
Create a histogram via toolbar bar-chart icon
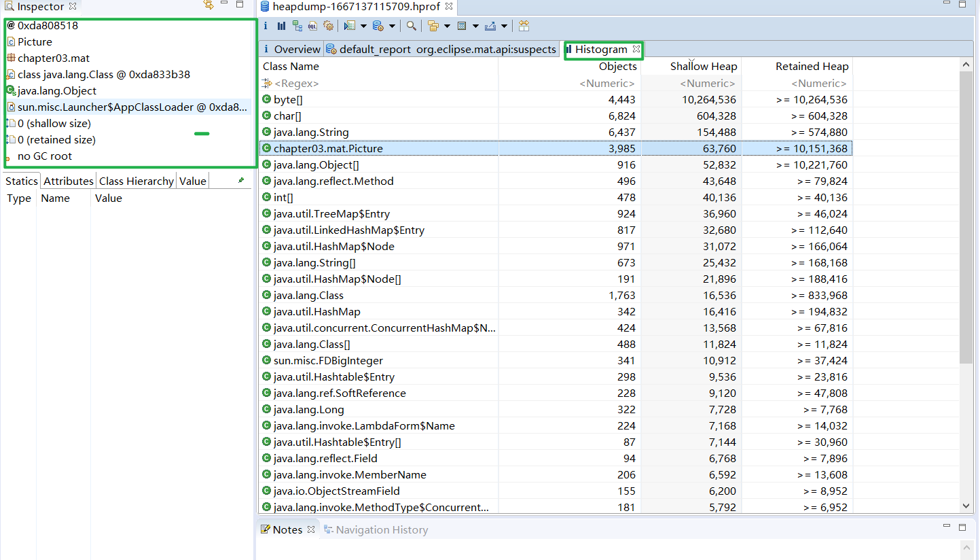pyautogui.click(x=281, y=26)
